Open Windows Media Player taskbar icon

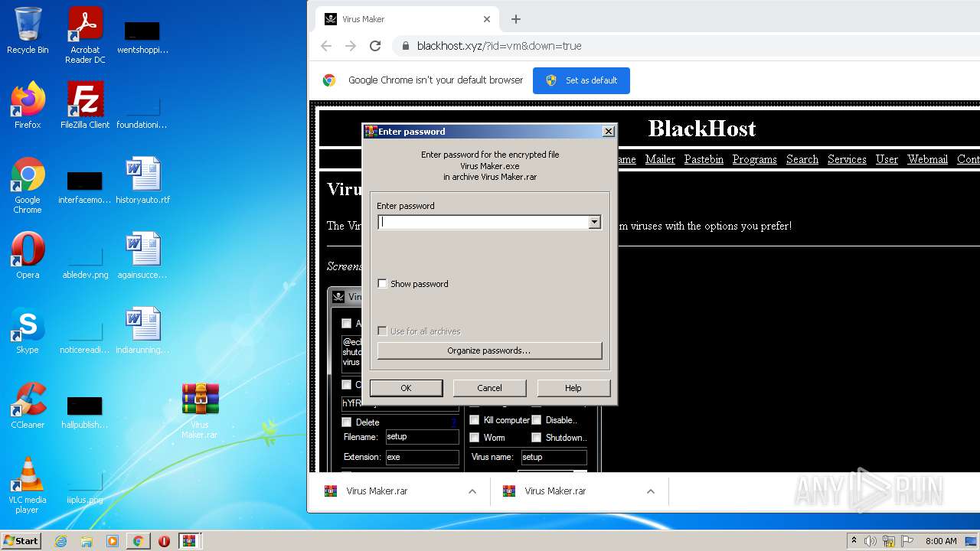[113, 541]
